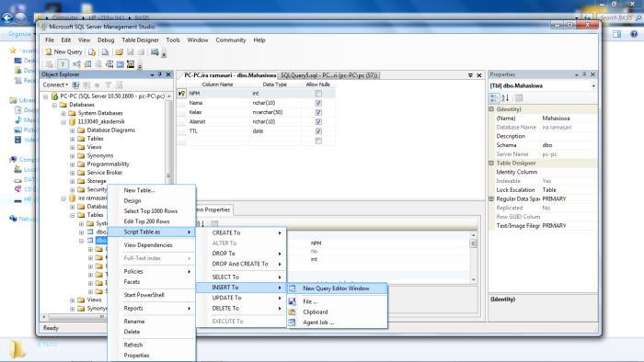Click the Generate Change Script icon
644x362 pixels.
tap(49, 64)
